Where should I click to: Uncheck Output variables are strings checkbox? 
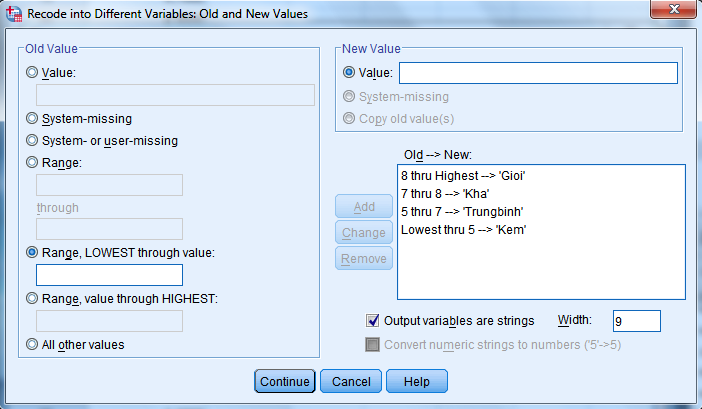pyautogui.click(x=373, y=321)
